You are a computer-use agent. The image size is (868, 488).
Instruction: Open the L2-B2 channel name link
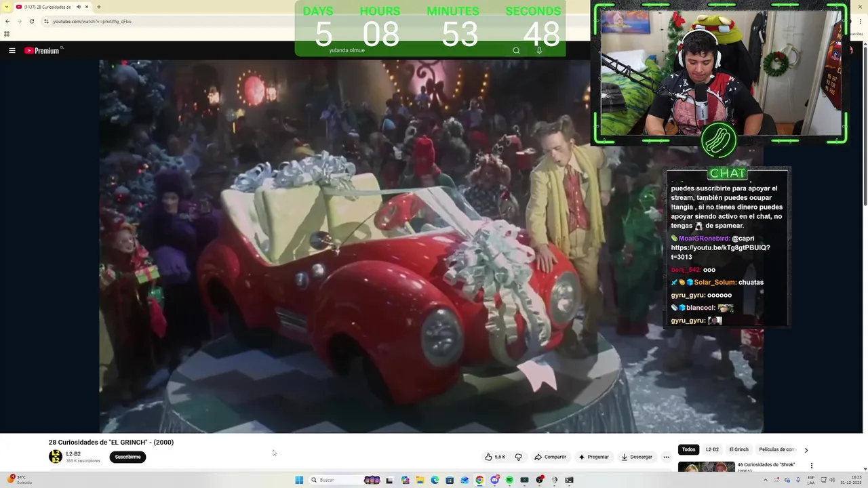(73, 454)
